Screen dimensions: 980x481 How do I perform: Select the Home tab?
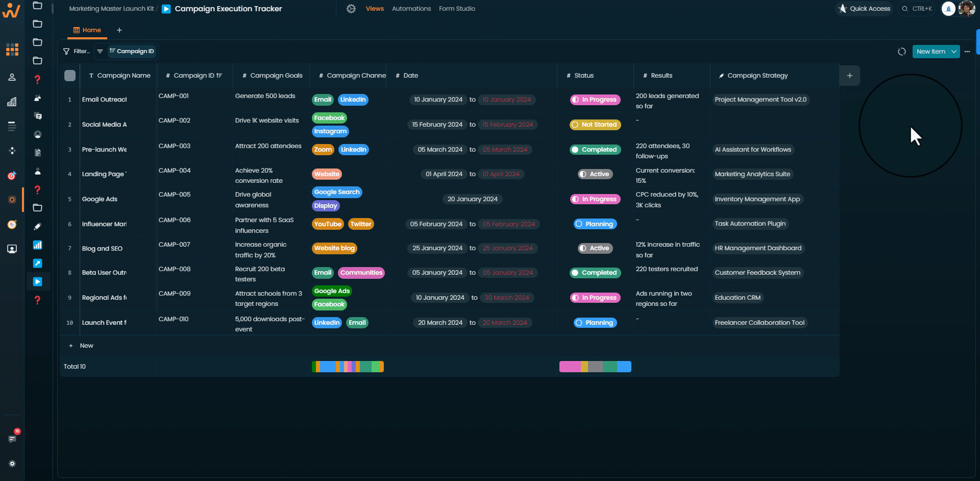87,30
